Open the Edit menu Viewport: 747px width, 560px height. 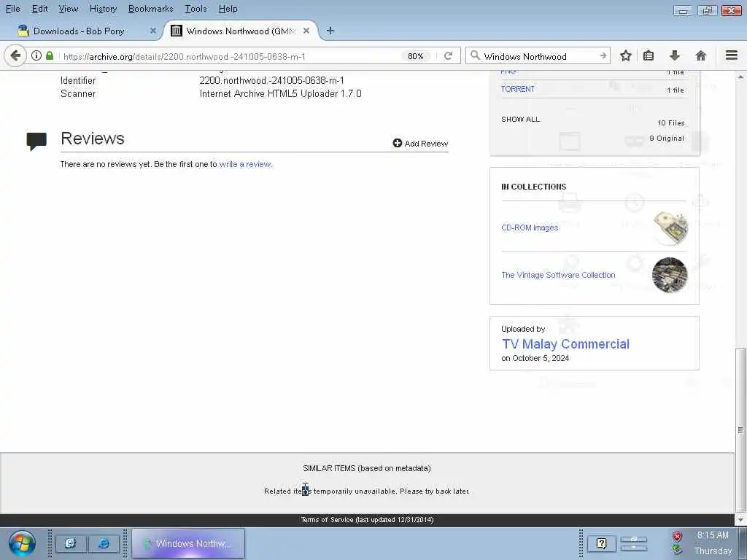(x=39, y=9)
